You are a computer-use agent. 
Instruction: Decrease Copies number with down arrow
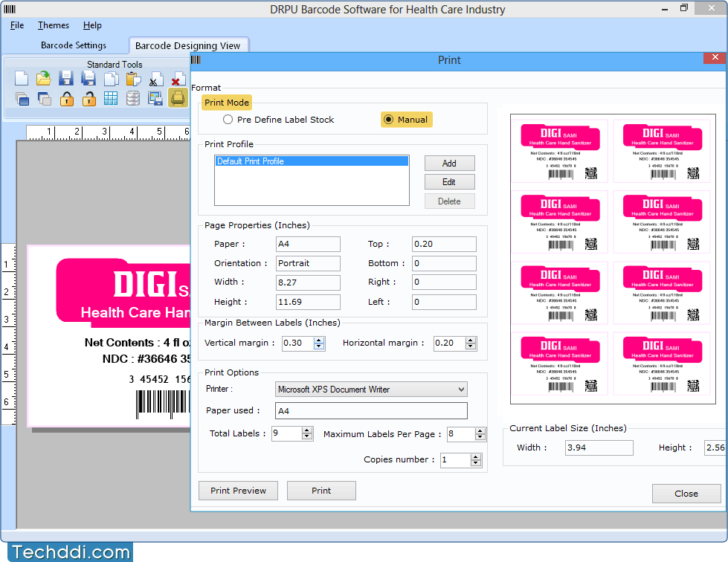pyautogui.click(x=475, y=463)
